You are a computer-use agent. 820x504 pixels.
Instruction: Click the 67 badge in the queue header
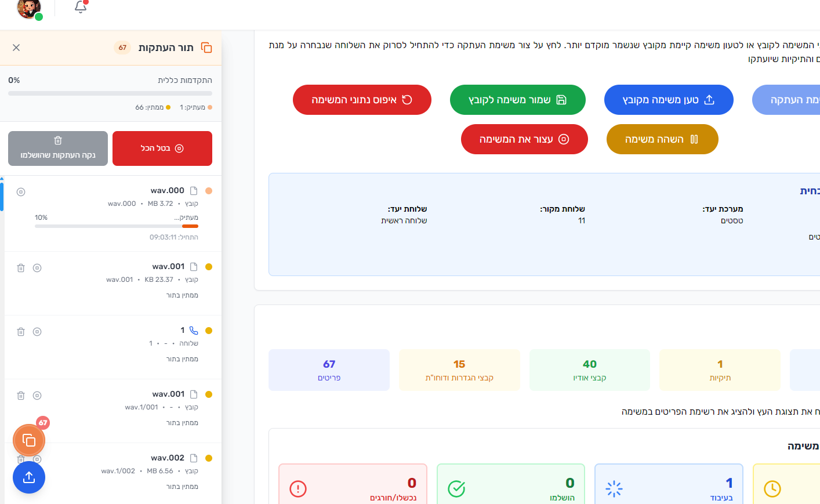[122, 48]
